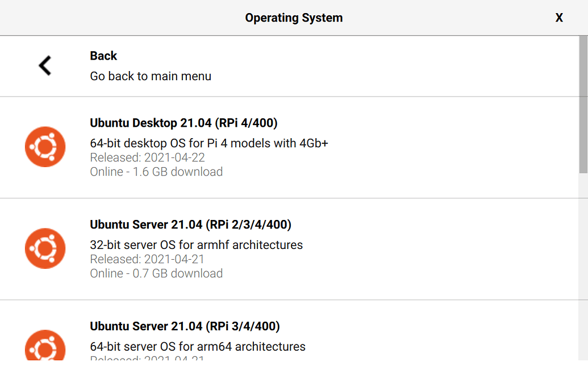The height and width of the screenshot is (374, 588).
Task: Click the 'Released: 2021-04-22' date line
Action: point(147,157)
